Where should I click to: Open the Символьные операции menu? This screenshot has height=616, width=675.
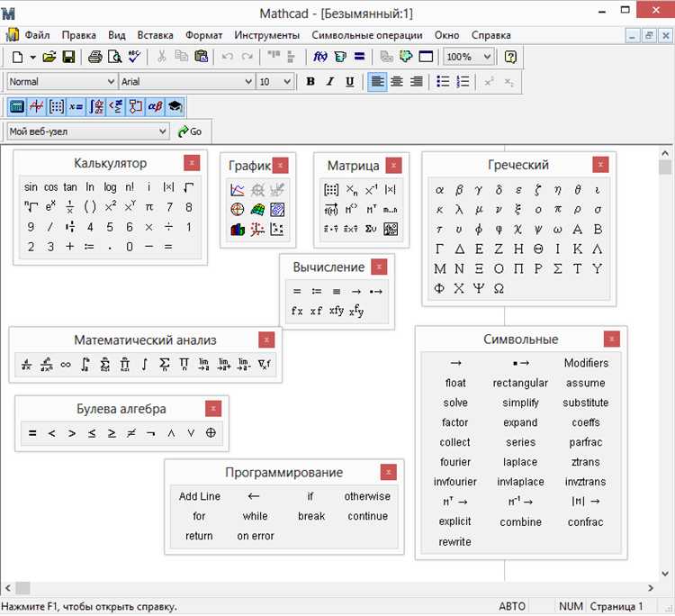pyautogui.click(x=366, y=35)
